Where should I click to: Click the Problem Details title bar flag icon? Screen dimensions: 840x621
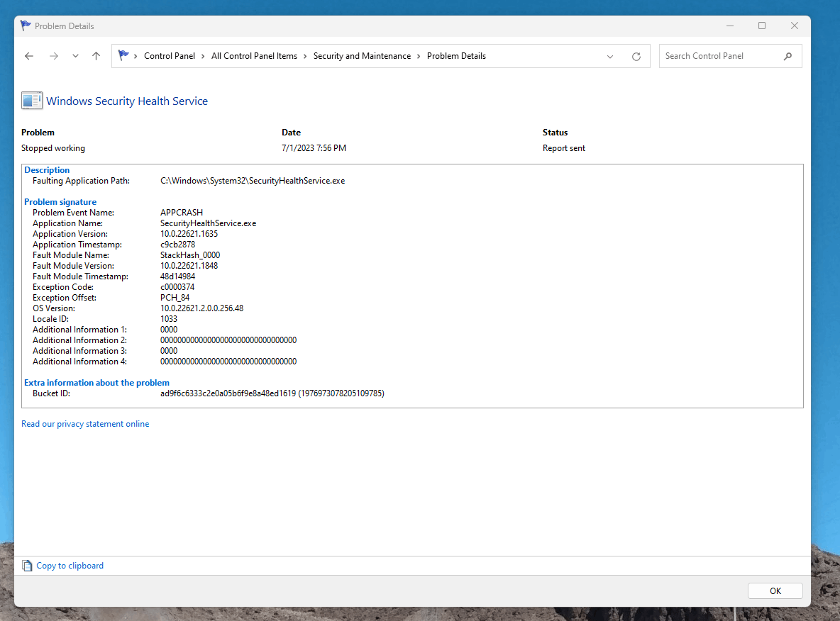tap(25, 25)
